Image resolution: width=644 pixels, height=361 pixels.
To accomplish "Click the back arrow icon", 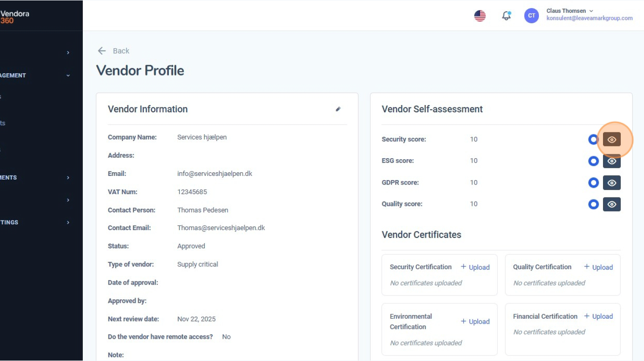I will (x=101, y=50).
